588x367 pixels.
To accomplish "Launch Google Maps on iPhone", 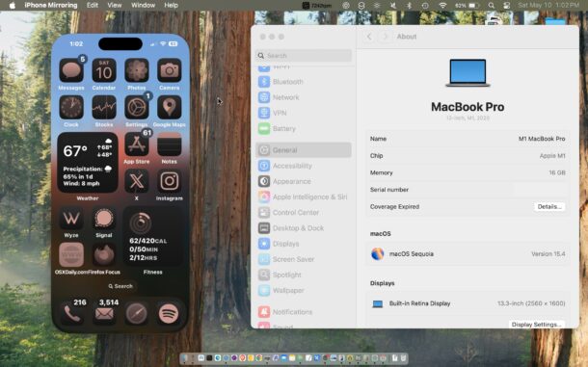I will (169, 107).
